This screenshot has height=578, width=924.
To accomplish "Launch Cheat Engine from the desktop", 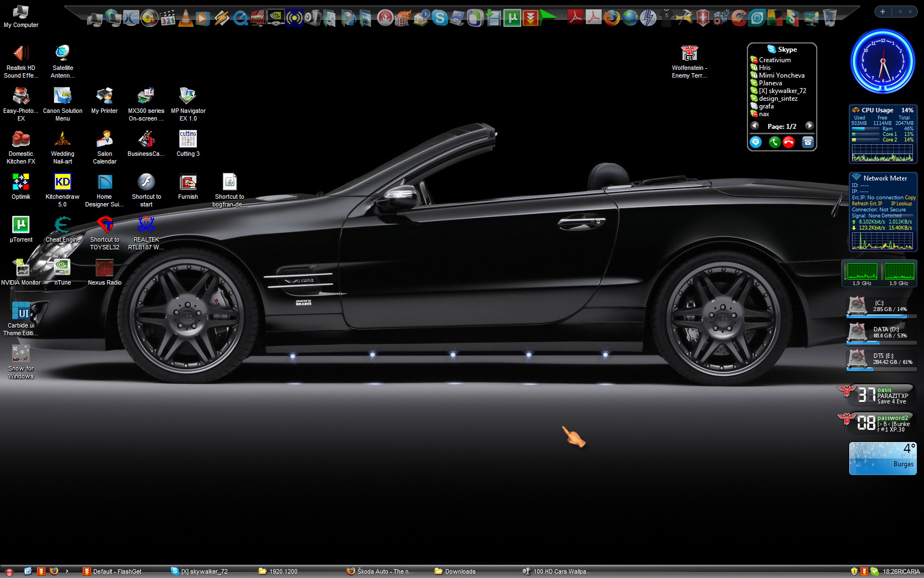I will (x=63, y=225).
